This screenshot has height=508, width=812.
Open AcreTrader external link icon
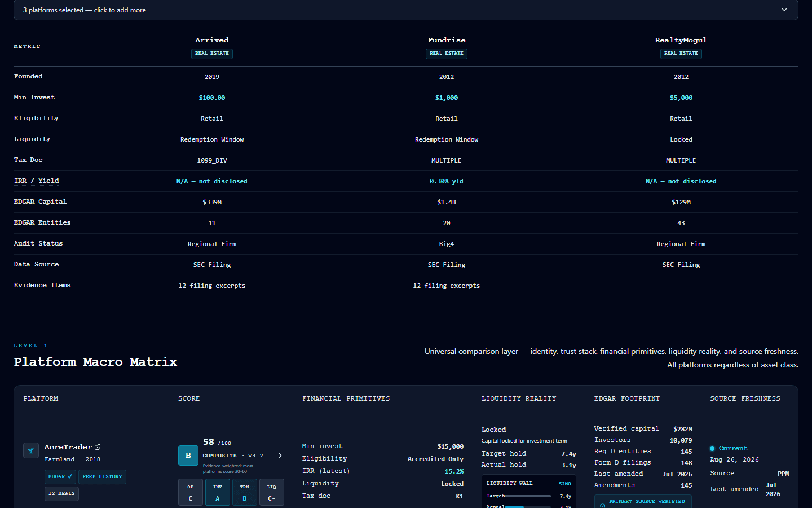coord(98,447)
